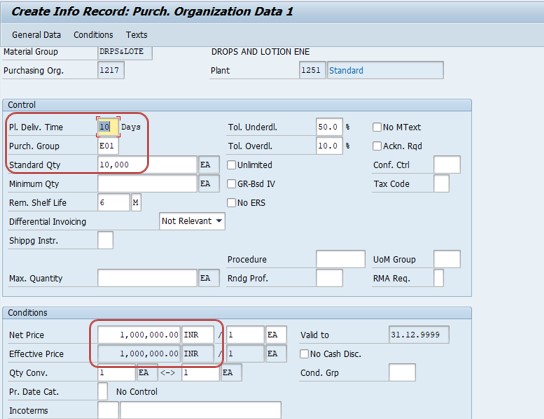
Task: Edit the Tol. Underdl. percentage field
Action: coord(329,127)
